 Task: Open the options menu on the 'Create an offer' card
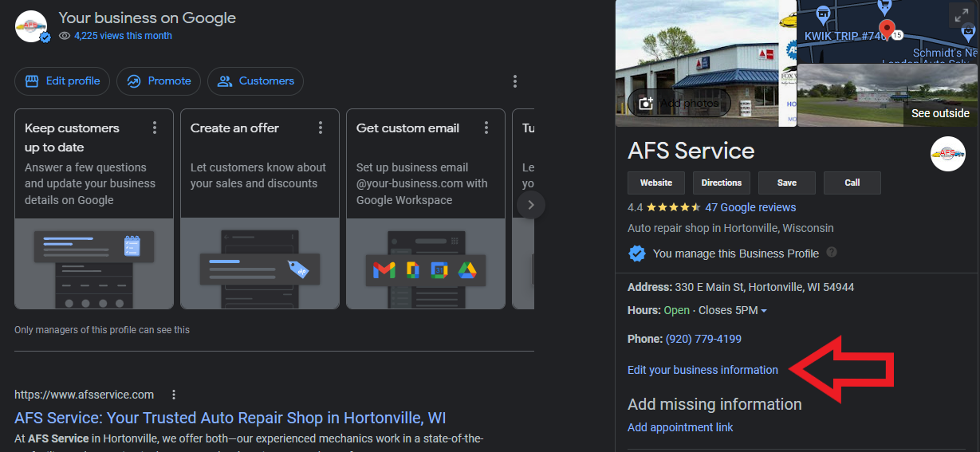[321, 128]
